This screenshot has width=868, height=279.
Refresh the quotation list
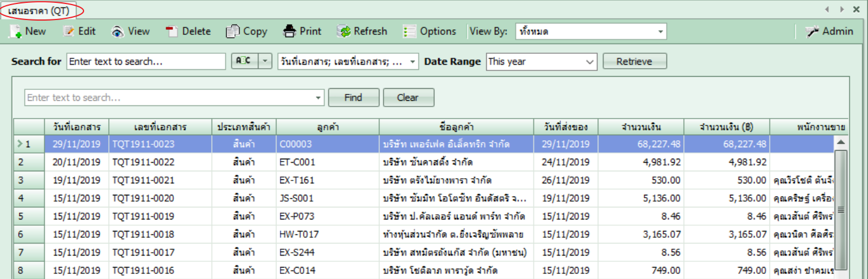click(344, 32)
